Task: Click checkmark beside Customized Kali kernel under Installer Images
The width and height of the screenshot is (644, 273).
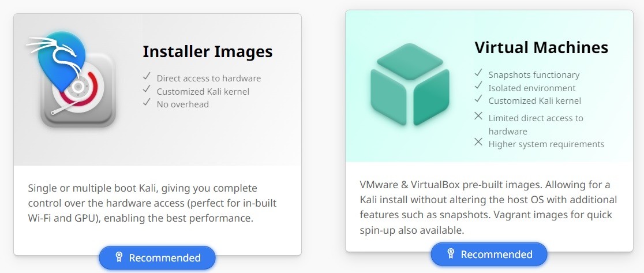Action: 147,91
